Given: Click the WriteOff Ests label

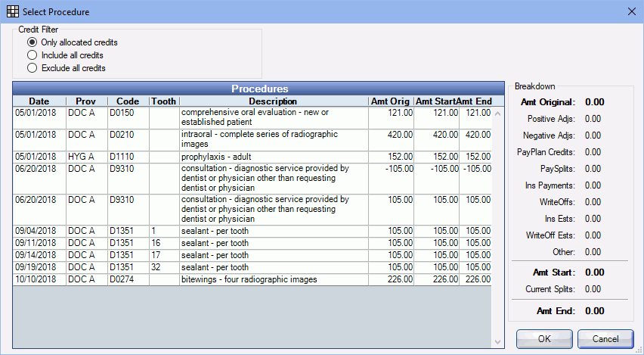Looking at the screenshot, I should (550, 235).
